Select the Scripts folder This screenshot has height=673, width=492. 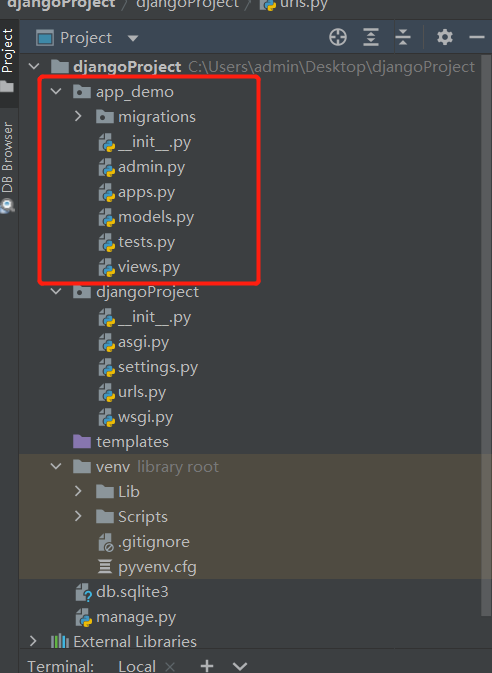[143, 517]
